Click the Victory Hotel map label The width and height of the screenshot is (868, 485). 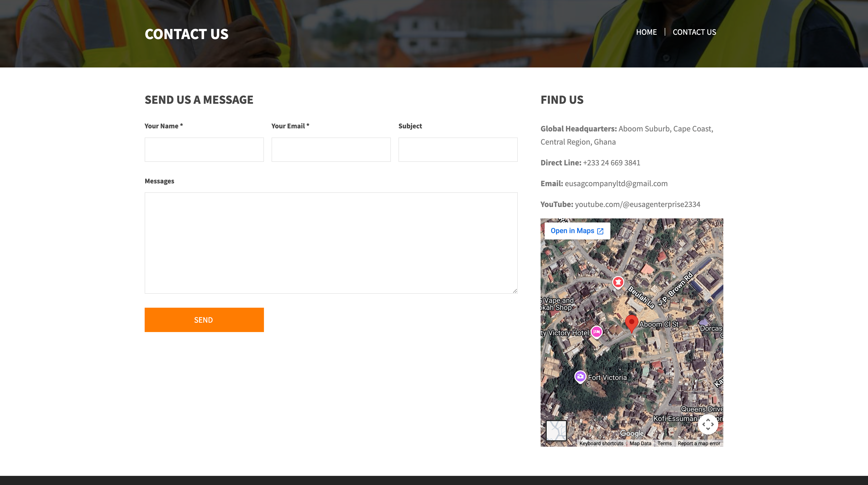pos(565,333)
